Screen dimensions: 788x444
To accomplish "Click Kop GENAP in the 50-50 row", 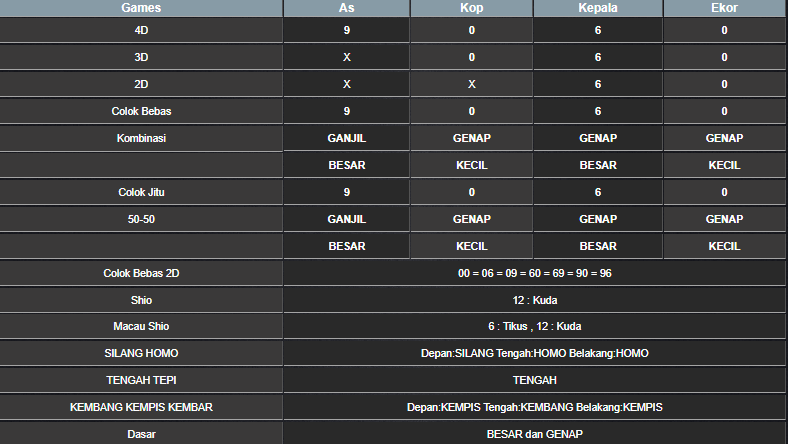I will point(471,219).
